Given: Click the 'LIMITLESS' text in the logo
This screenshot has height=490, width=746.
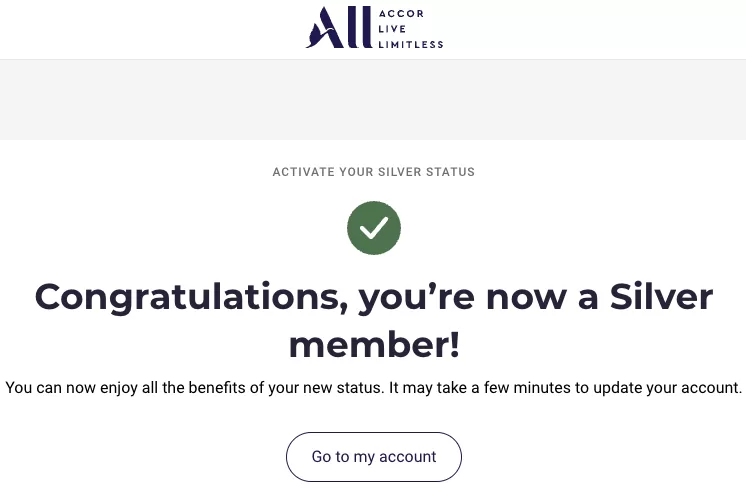Looking at the screenshot, I should (x=411, y=44).
